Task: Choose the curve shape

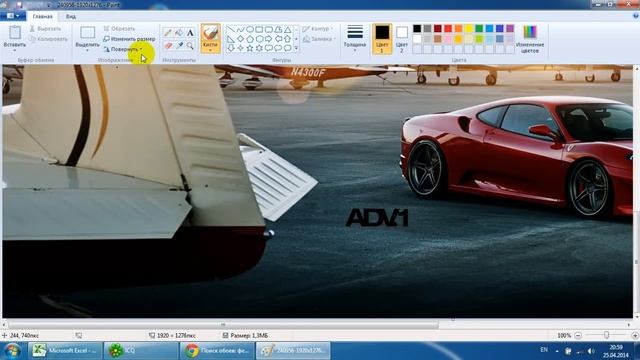Action: click(x=240, y=30)
